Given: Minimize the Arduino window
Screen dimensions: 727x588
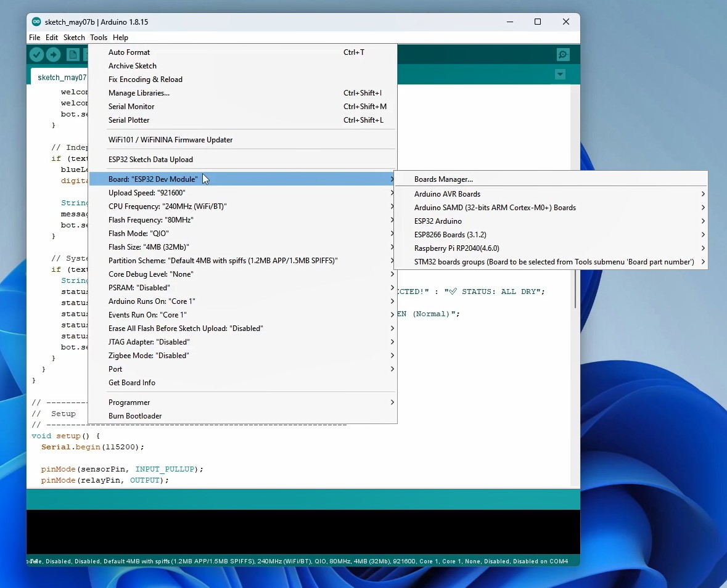Looking at the screenshot, I should click(x=510, y=22).
